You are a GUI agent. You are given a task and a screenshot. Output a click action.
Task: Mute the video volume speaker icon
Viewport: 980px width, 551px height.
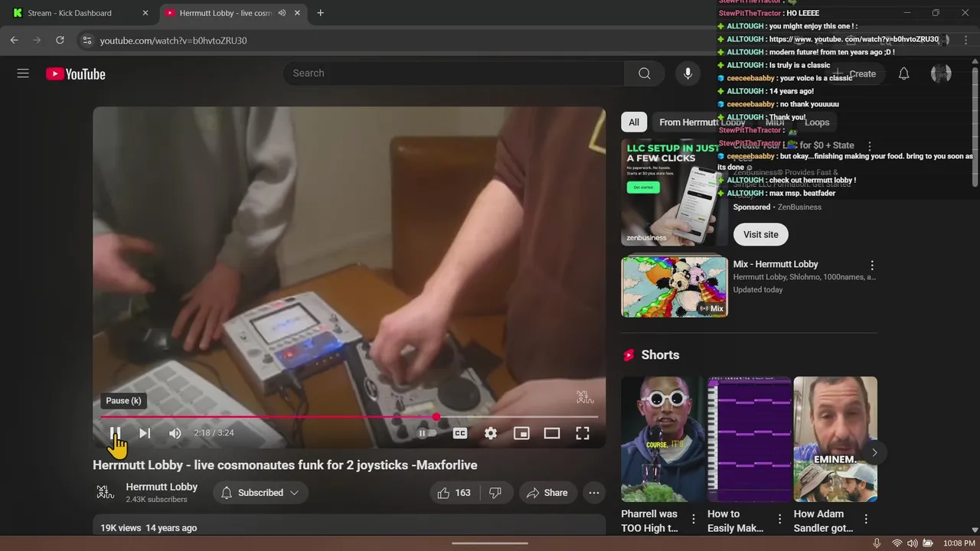(175, 433)
